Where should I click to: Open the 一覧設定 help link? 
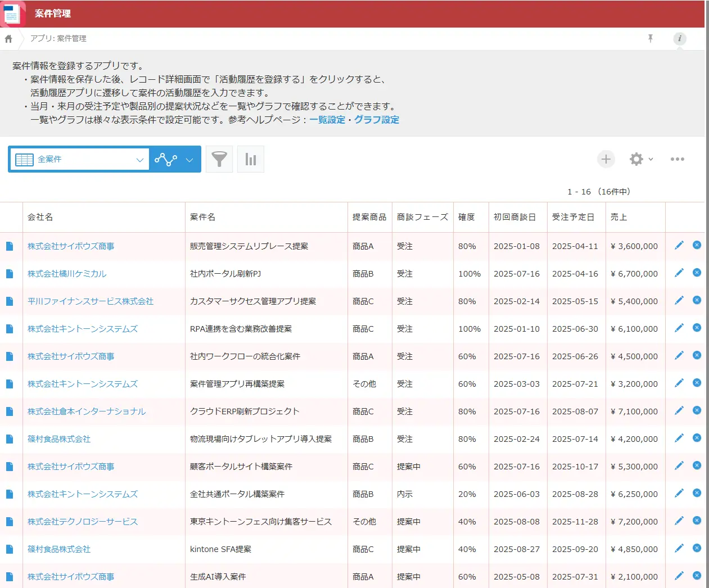point(327,120)
